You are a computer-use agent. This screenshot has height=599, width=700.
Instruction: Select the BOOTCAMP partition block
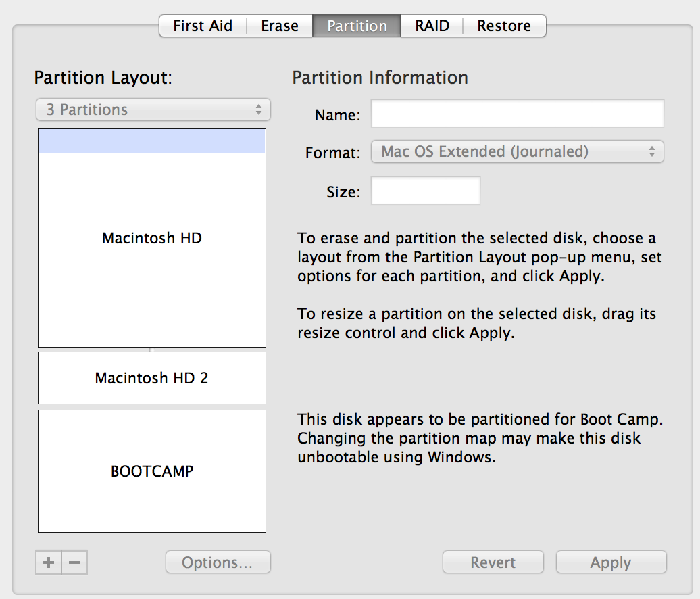tap(152, 471)
